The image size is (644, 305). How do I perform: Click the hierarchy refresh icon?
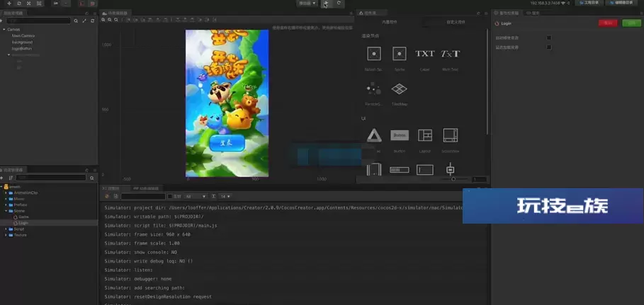click(93, 21)
